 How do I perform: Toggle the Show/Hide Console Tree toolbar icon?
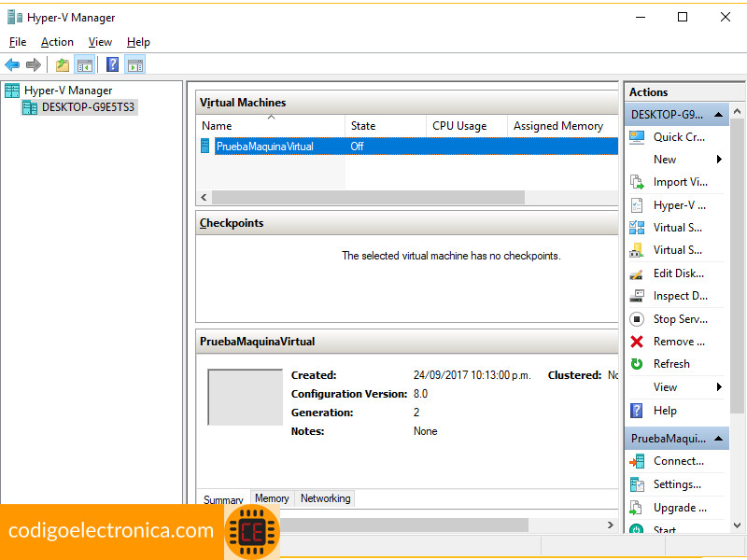[x=85, y=64]
